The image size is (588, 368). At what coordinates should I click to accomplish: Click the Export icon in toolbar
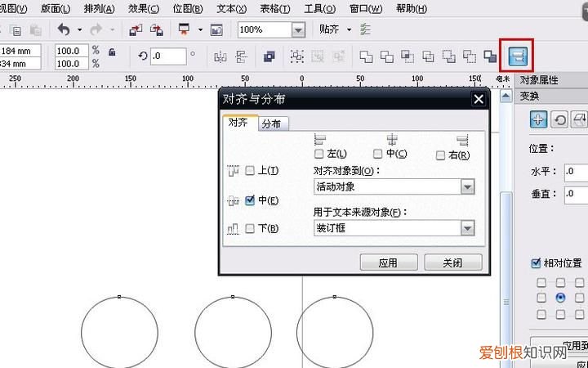[x=156, y=29]
